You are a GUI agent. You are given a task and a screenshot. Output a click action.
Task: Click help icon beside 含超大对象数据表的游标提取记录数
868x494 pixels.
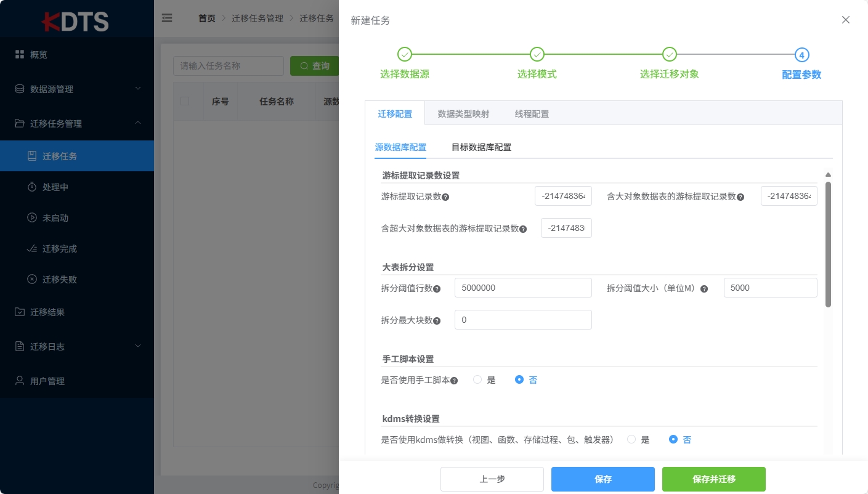523,229
